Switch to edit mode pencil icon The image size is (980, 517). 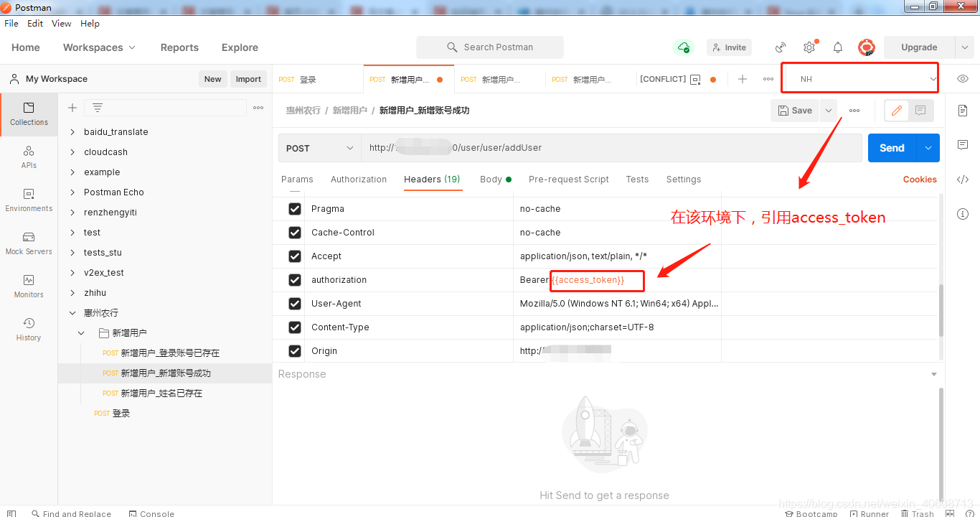(897, 111)
